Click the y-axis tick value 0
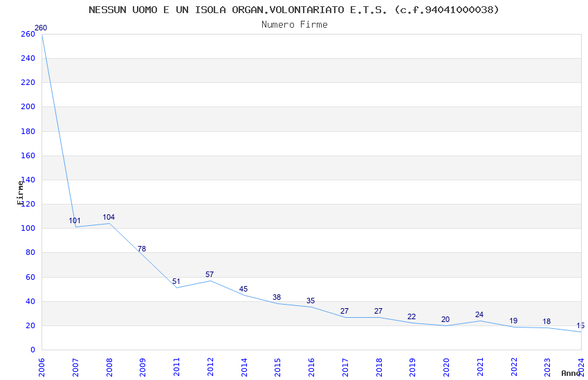The image size is (588, 380). click(x=33, y=350)
